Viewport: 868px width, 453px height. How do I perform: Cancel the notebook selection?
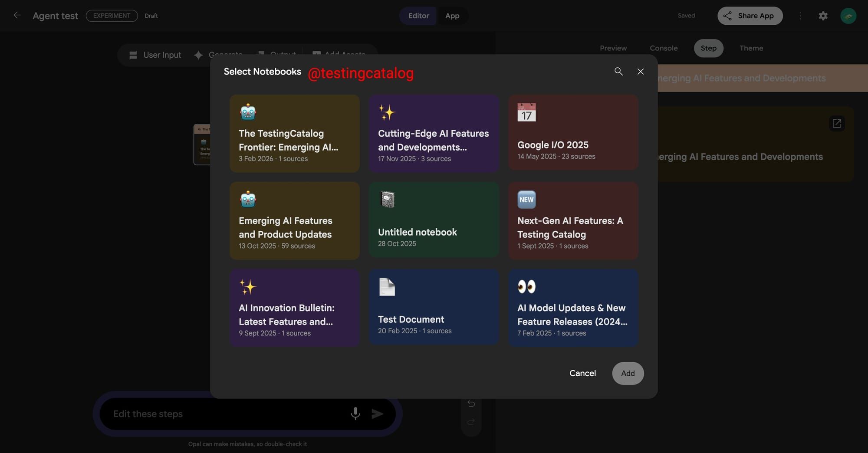tap(582, 373)
